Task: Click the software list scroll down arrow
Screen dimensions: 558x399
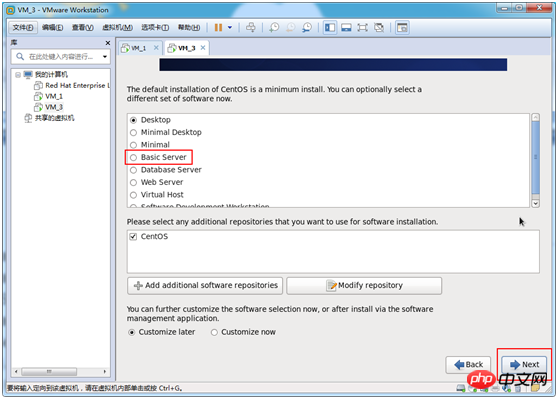Action: (536, 203)
